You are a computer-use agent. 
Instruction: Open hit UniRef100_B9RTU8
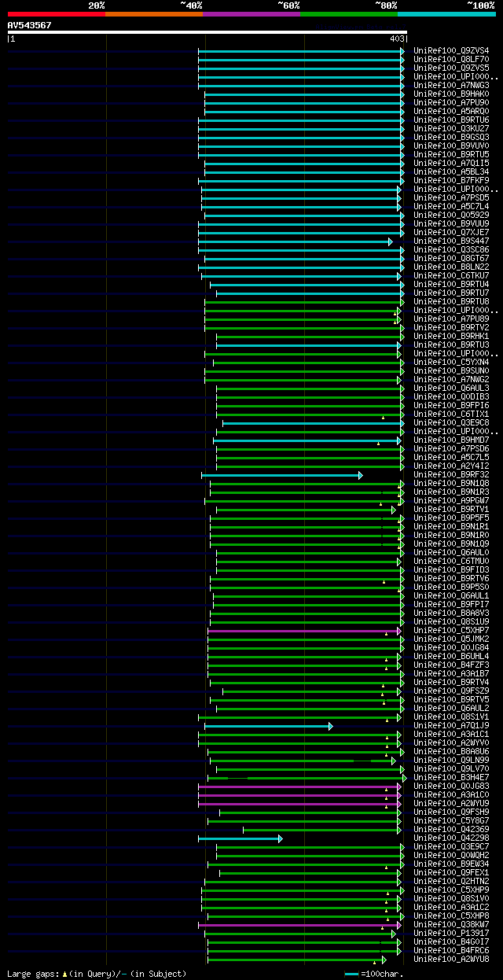click(x=451, y=301)
